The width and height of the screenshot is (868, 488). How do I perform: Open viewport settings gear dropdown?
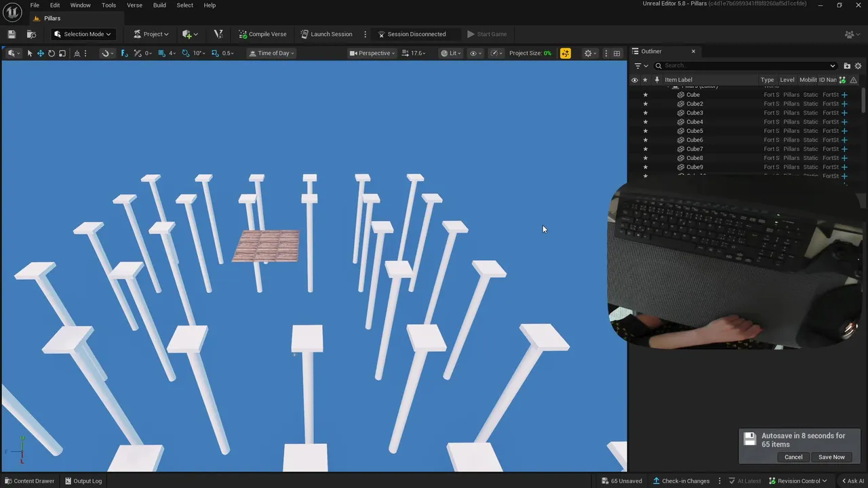click(x=591, y=53)
